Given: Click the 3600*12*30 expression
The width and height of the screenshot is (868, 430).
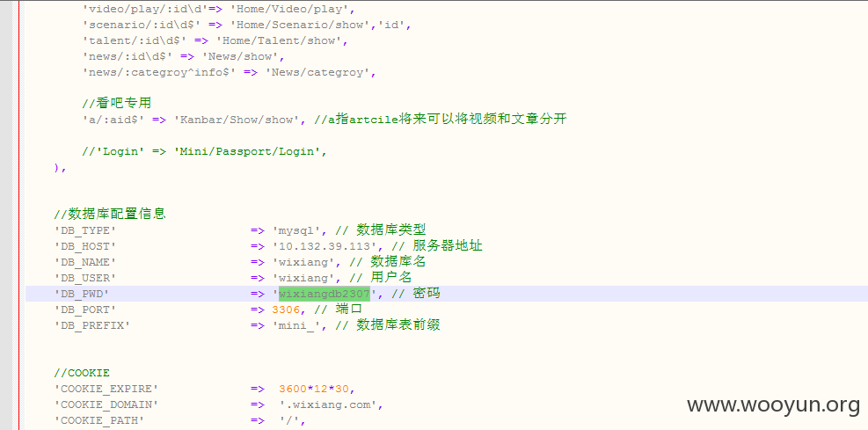Looking at the screenshot, I should coord(313,389).
